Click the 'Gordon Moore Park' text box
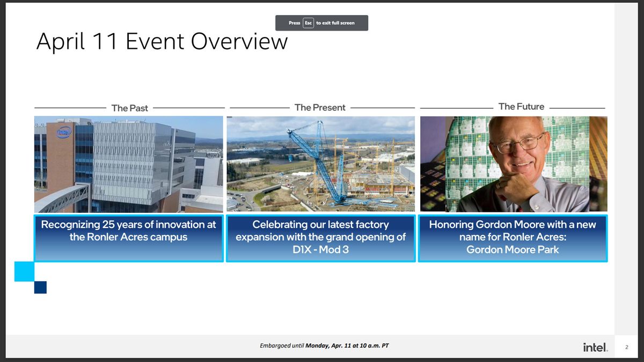 pos(513,239)
